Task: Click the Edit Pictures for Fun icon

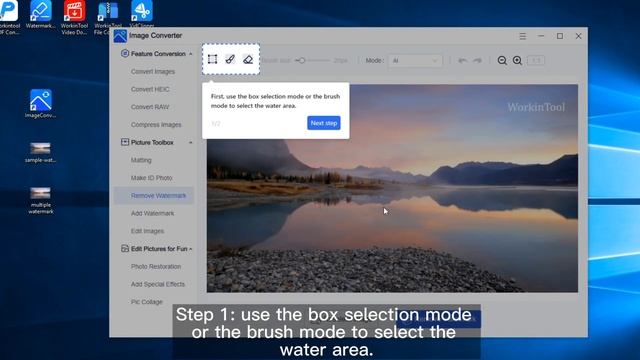Action: coord(125,249)
